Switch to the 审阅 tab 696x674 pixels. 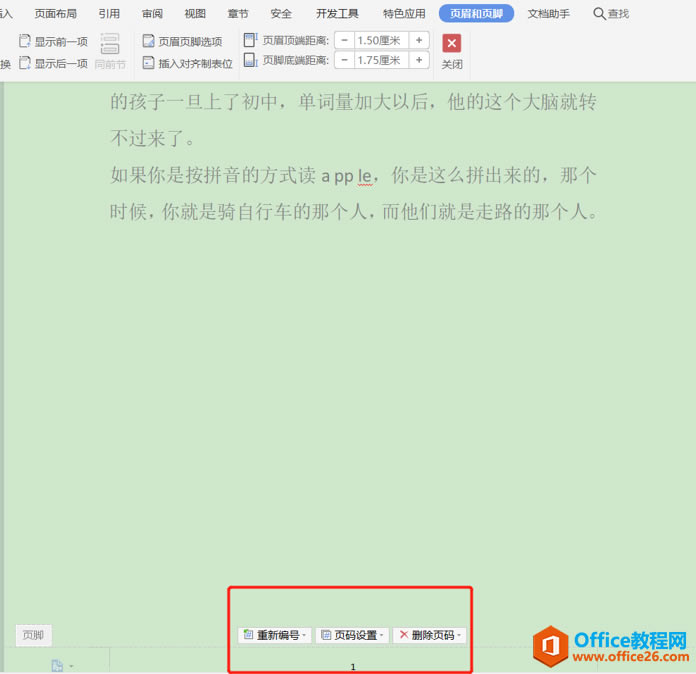152,14
